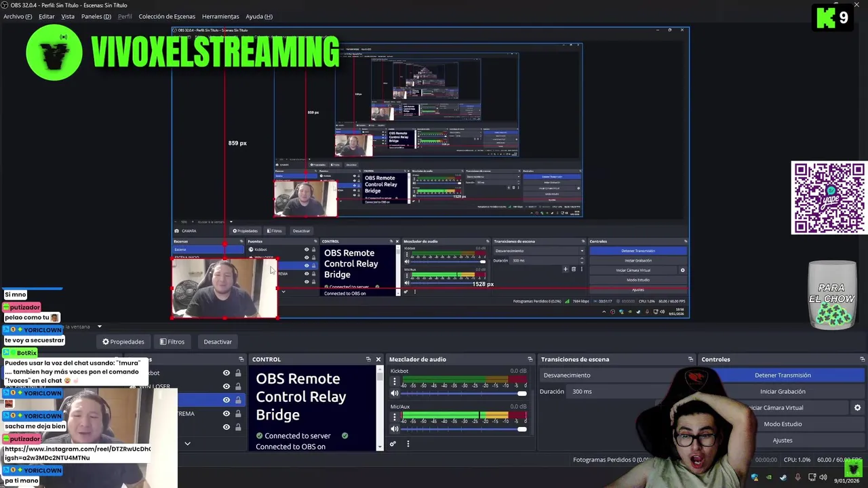Open Ajustes in the Controles panel
The height and width of the screenshot is (488, 868).
(x=783, y=440)
